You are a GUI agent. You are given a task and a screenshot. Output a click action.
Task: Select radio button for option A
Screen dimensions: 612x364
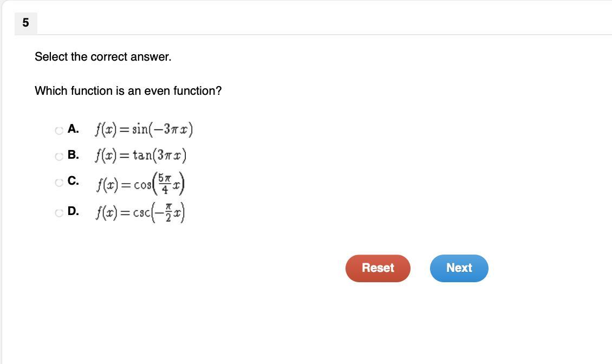(x=59, y=131)
